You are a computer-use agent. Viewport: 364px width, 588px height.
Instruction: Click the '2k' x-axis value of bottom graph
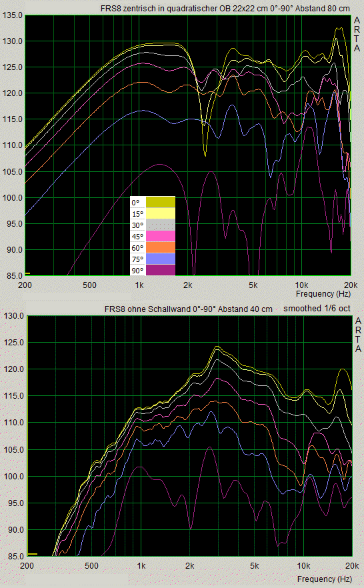(x=190, y=566)
